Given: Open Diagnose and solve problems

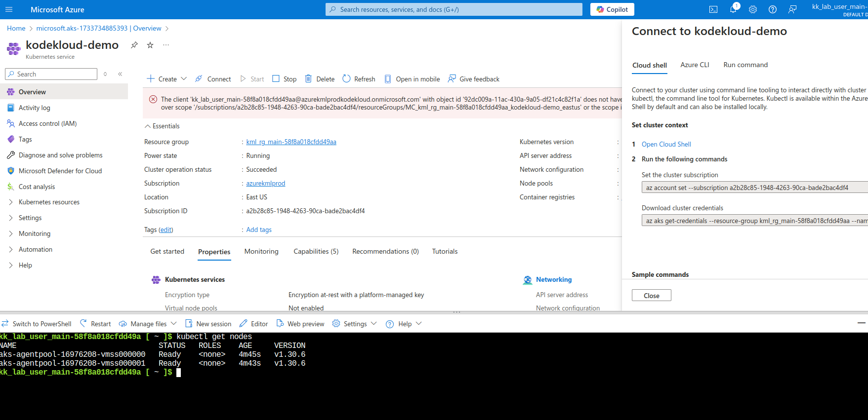Looking at the screenshot, I should click(60, 155).
